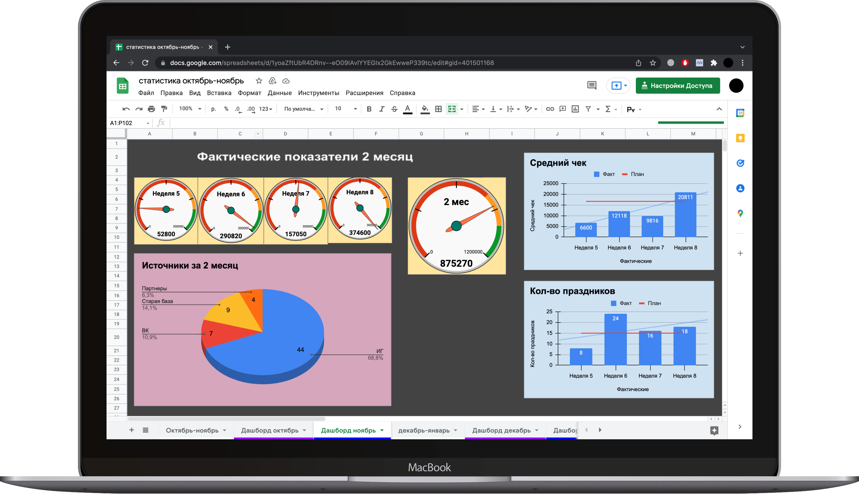Viewport: 859px width, 504px height.
Task: Open the zoom 100% dropdown
Action: pos(190,109)
